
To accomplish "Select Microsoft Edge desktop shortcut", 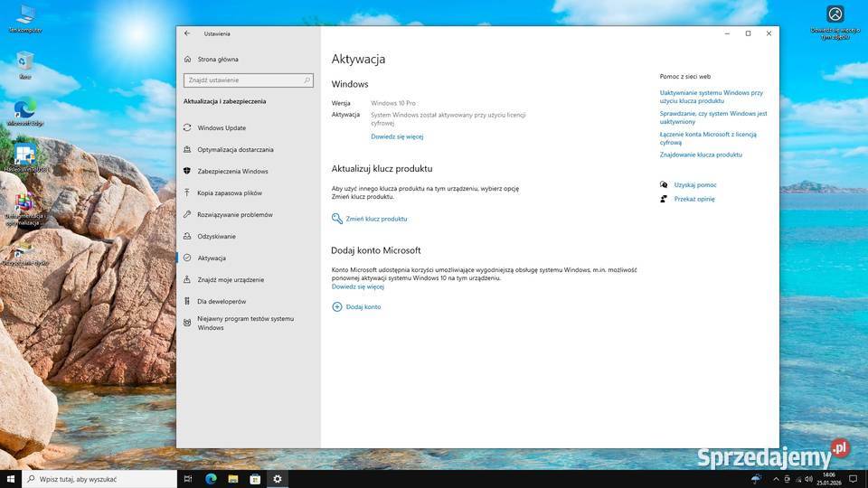I will [x=25, y=112].
